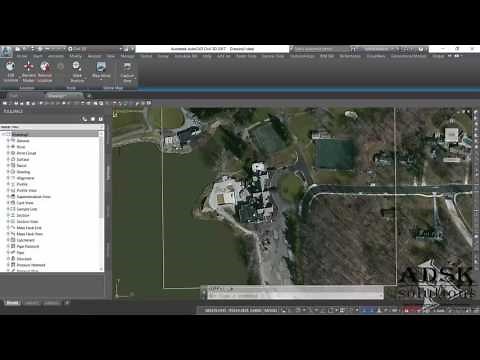
Task: Click the Toolspace help icon
Action: point(100,119)
